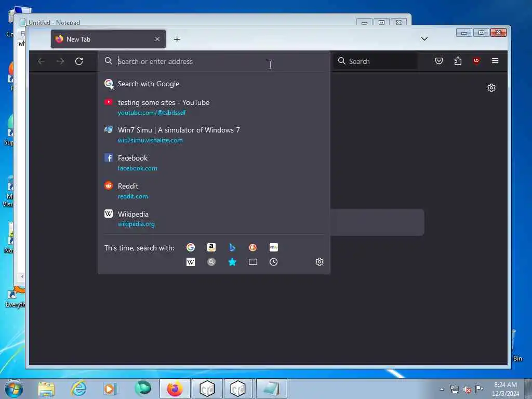Open the uBlock Origin shield icon
Screen dimensions: 532x399
coord(476,61)
